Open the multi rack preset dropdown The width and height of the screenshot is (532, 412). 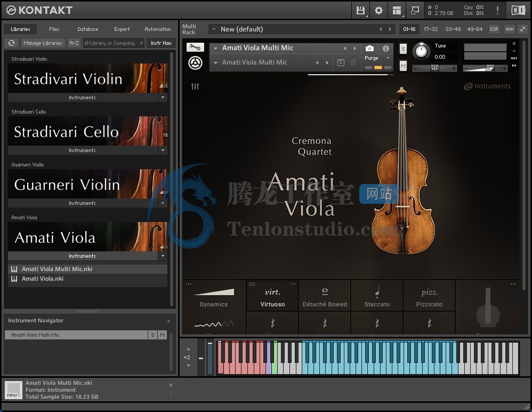click(214, 29)
